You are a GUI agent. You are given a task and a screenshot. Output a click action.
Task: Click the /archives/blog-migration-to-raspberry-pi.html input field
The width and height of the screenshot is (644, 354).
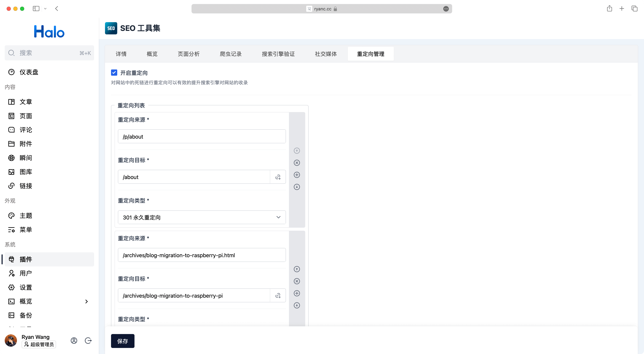pos(201,255)
